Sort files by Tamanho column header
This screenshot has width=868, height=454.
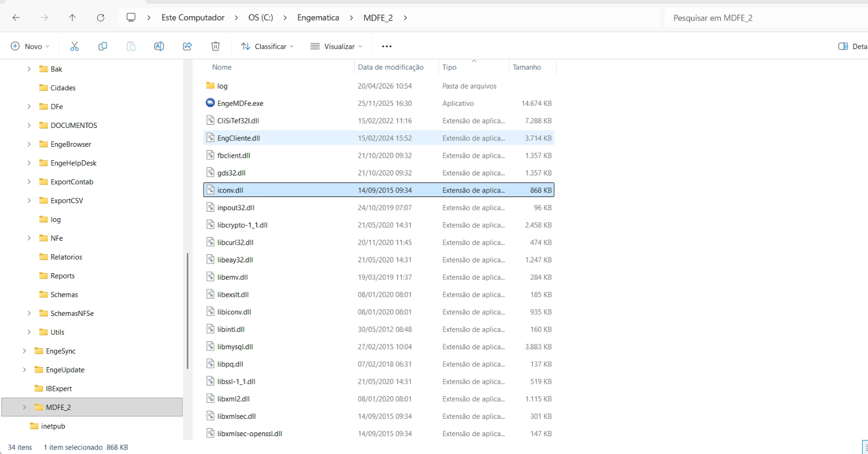[527, 67]
